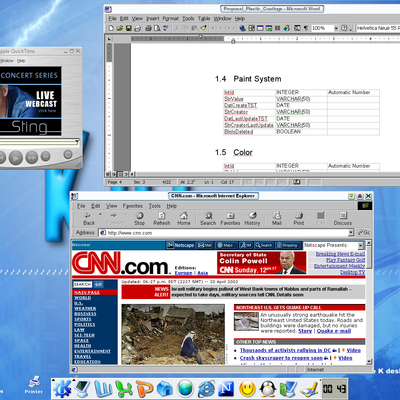Click the CNN search input box
Viewport: 400px width, 400px height.
click(82, 284)
